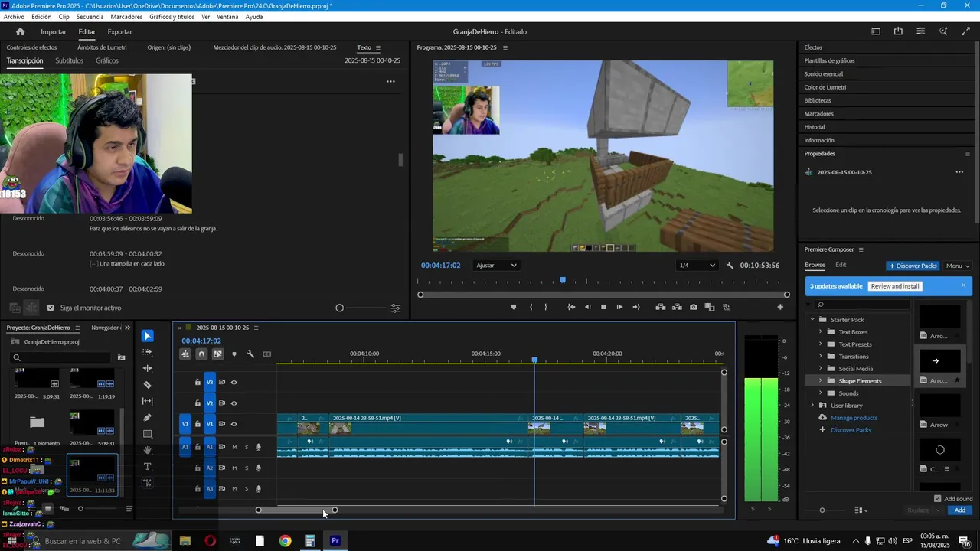980x551 pixels.
Task: Select the Slip tool
Action: tap(148, 401)
